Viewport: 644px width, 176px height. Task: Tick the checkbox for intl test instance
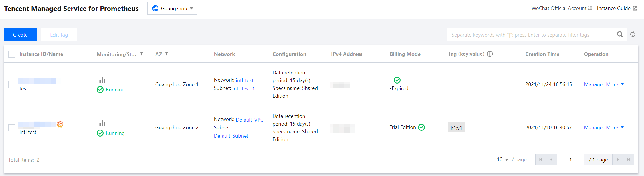click(12, 128)
